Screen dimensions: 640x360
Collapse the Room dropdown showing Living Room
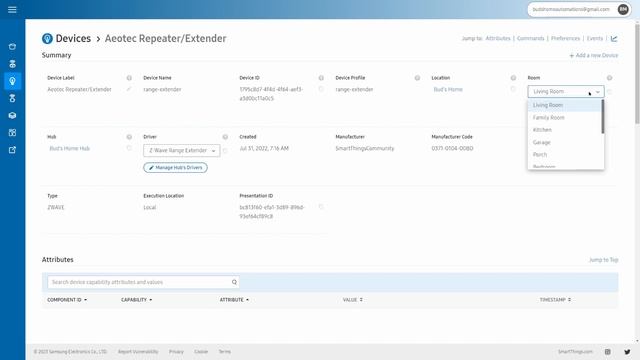point(566,91)
